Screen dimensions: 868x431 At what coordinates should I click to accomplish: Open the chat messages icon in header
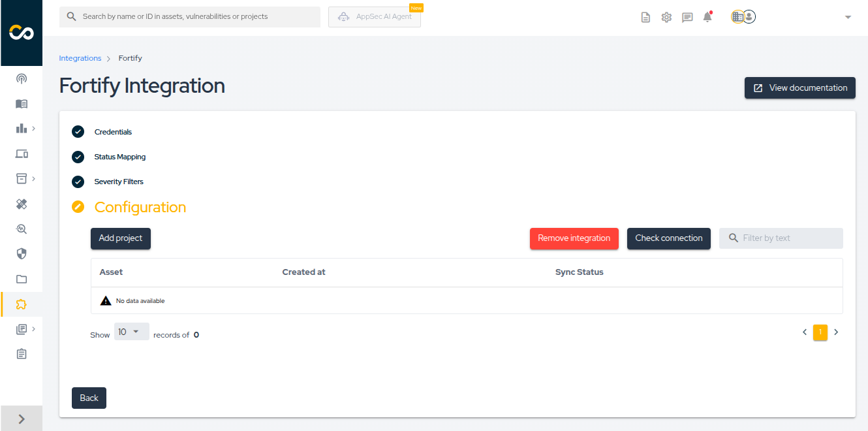coord(687,18)
